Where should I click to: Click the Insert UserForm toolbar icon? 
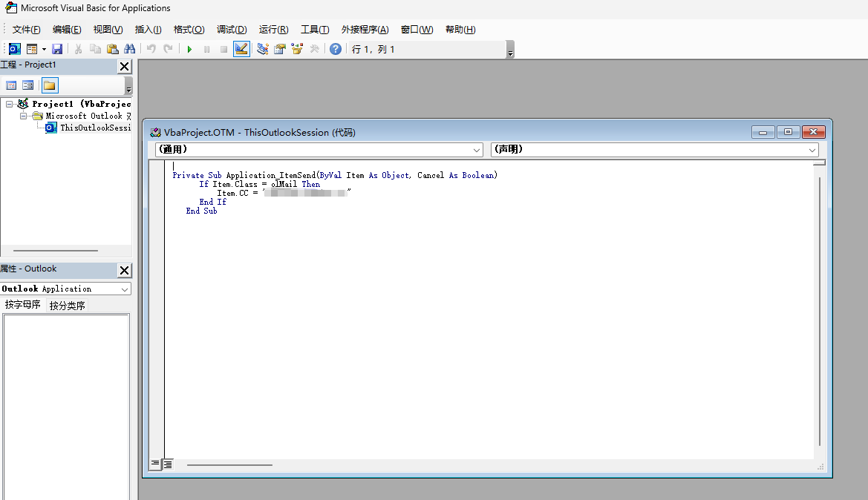pyautogui.click(x=32, y=49)
